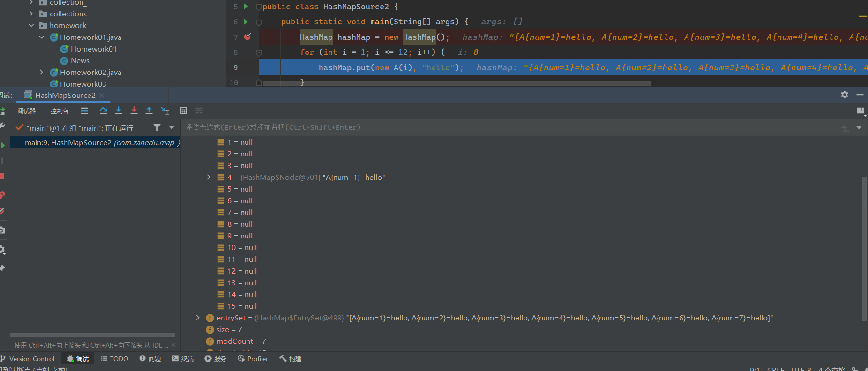Open the watch expression history dropdown
This screenshot has height=371, width=868.
pyautogui.click(x=859, y=127)
